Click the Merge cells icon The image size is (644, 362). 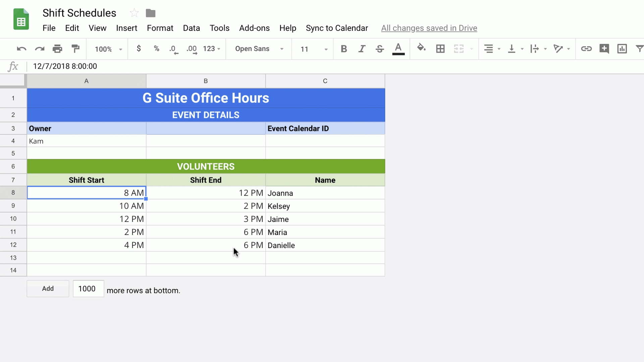[x=459, y=49]
